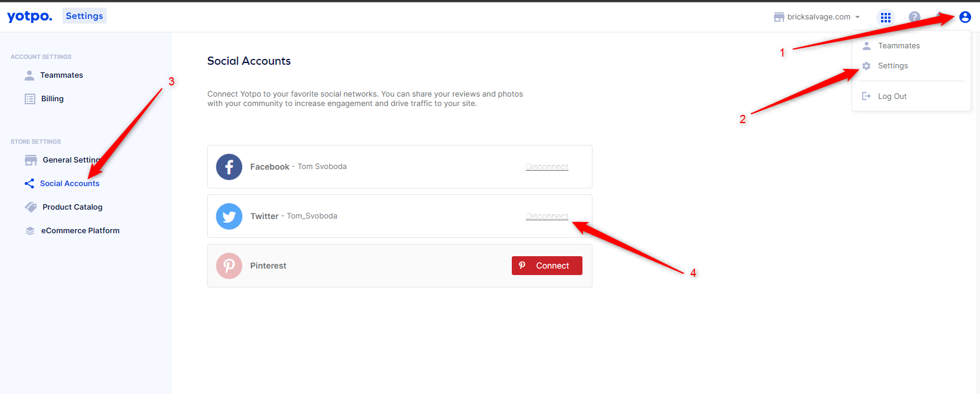Click the Facebook logo icon
Screen dimensions: 980x394
click(x=229, y=167)
